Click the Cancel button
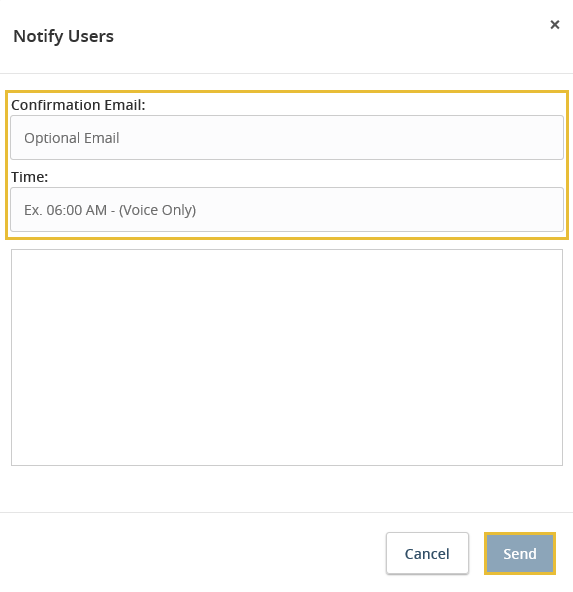 click(427, 553)
